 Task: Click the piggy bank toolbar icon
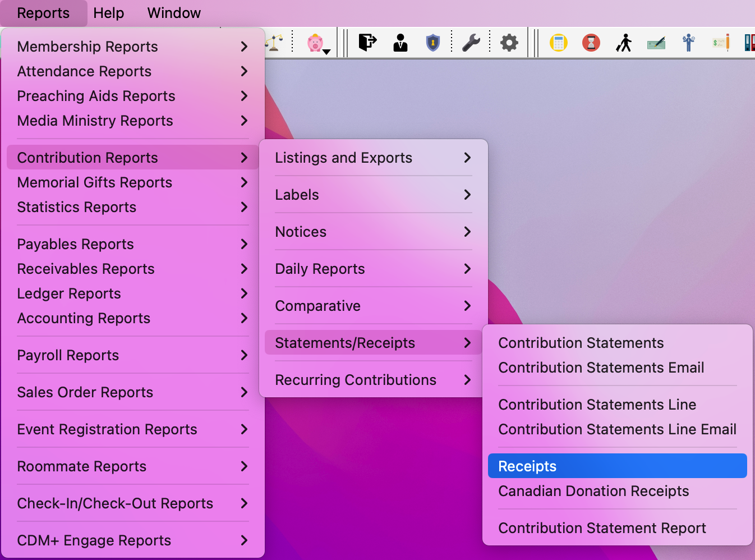tap(315, 43)
